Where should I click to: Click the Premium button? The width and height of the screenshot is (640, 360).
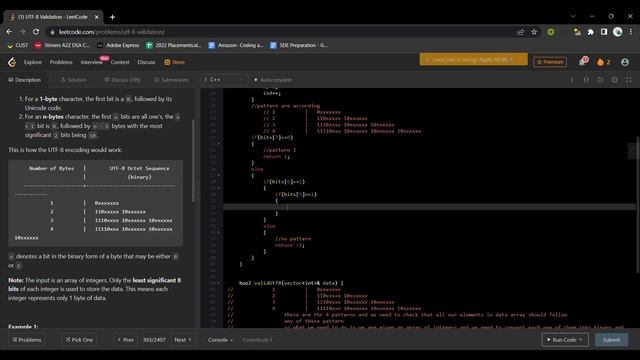click(x=550, y=62)
